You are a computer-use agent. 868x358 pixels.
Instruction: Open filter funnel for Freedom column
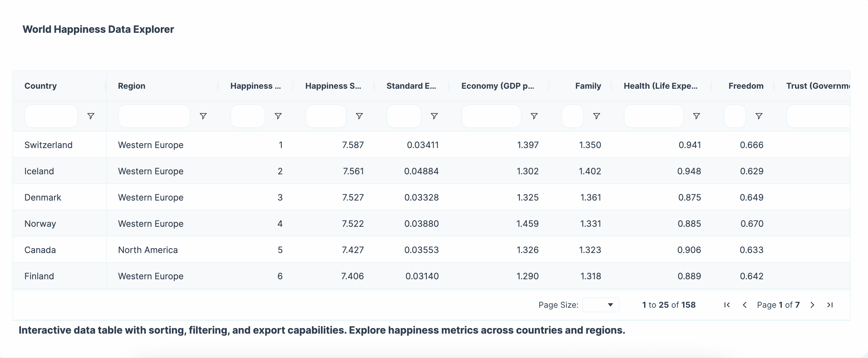click(x=759, y=116)
